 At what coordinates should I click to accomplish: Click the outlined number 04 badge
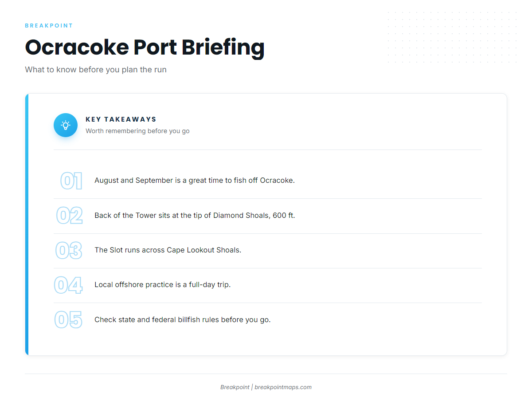pos(68,285)
